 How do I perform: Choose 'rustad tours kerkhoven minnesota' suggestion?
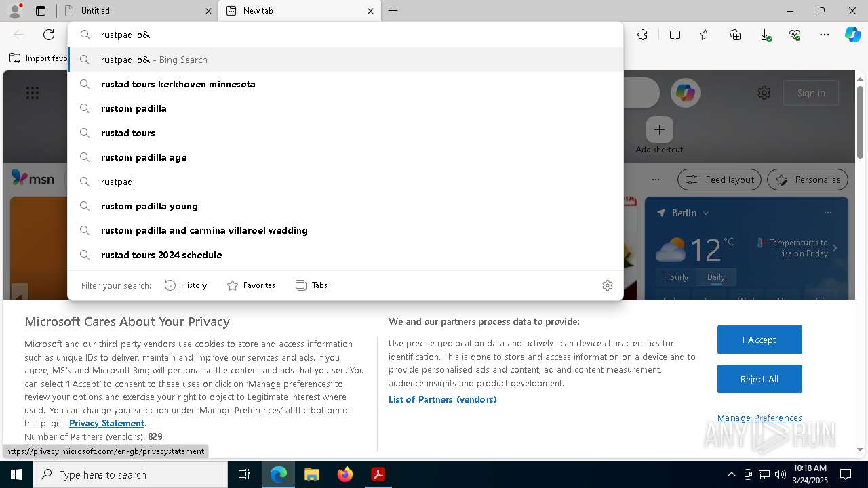coord(346,84)
